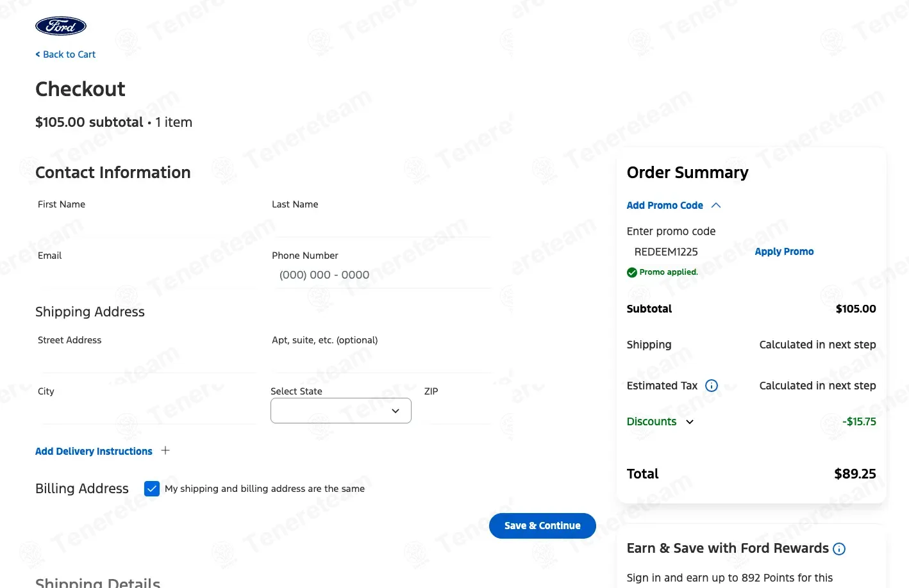Click the Phone Number field
909x588 pixels.
pyautogui.click(x=381, y=275)
